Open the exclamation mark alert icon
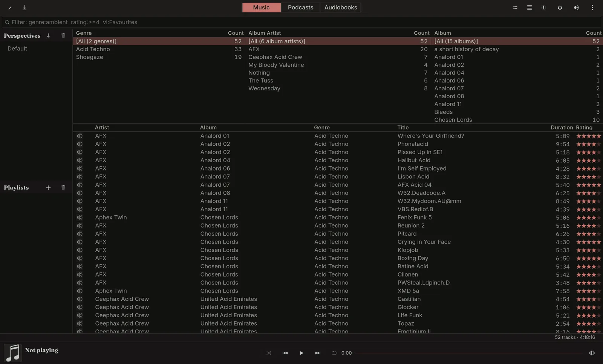 click(x=543, y=8)
